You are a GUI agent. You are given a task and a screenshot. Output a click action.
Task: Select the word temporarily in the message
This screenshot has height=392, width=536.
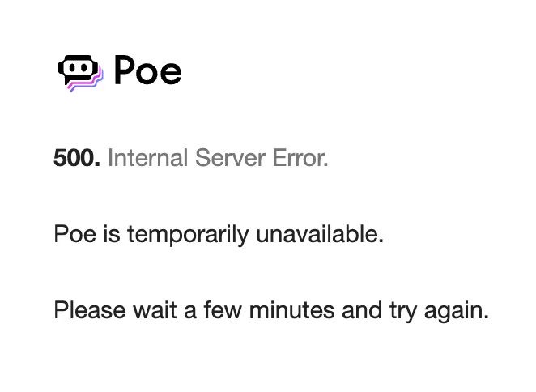pyautogui.click(x=188, y=236)
